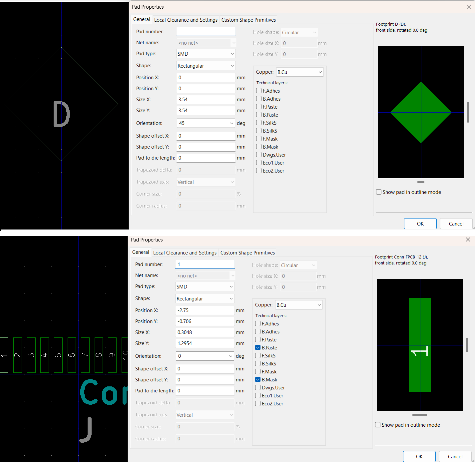Select the gray D reference text on canvas
This screenshot has width=476, height=465.
click(x=61, y=115)
